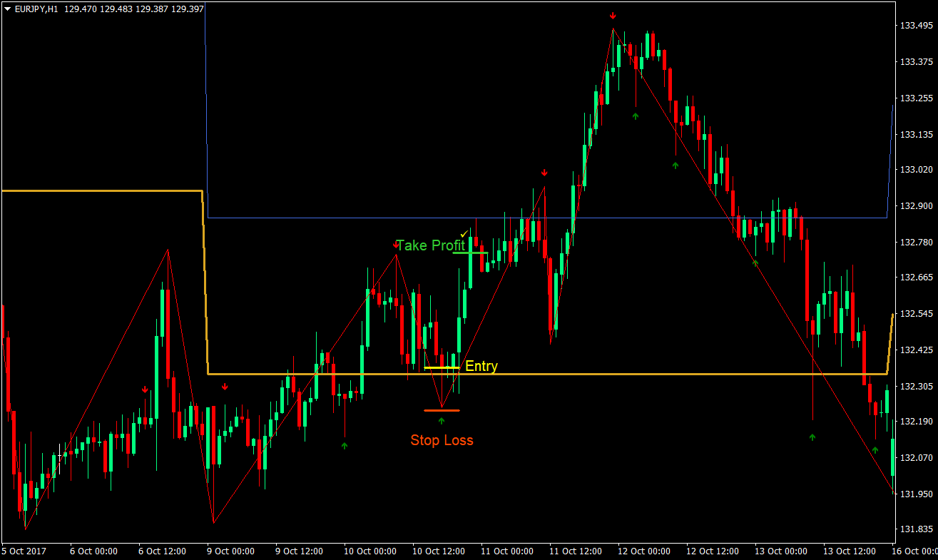Select the red down arrow left of Take Profit text

[396, 245]
